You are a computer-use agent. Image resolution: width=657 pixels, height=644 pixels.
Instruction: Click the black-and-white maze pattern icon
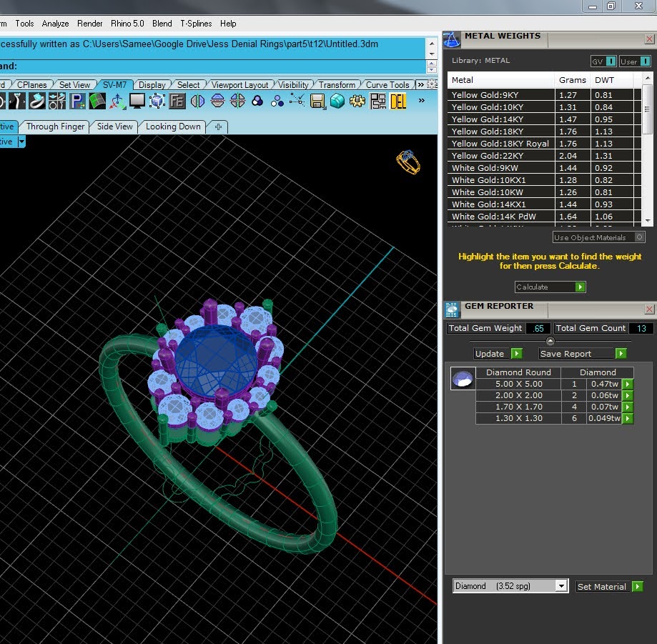pyautogui.click(x=378, y=101)
